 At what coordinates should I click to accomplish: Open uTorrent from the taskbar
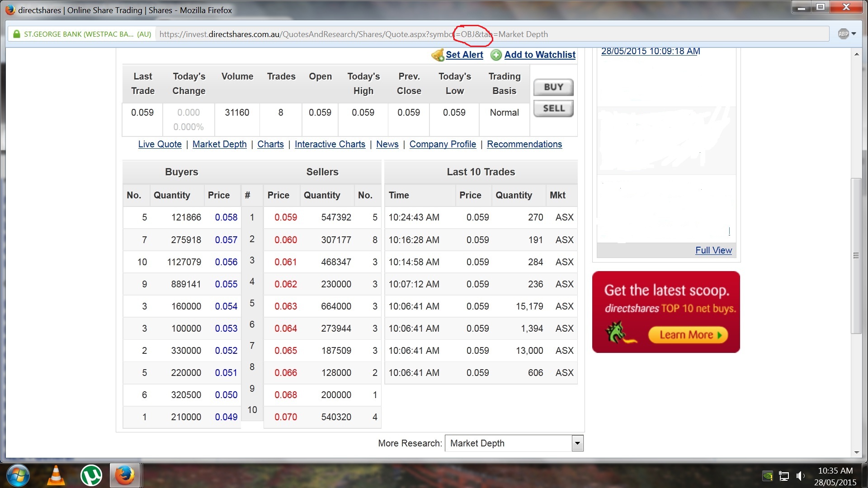91,476
